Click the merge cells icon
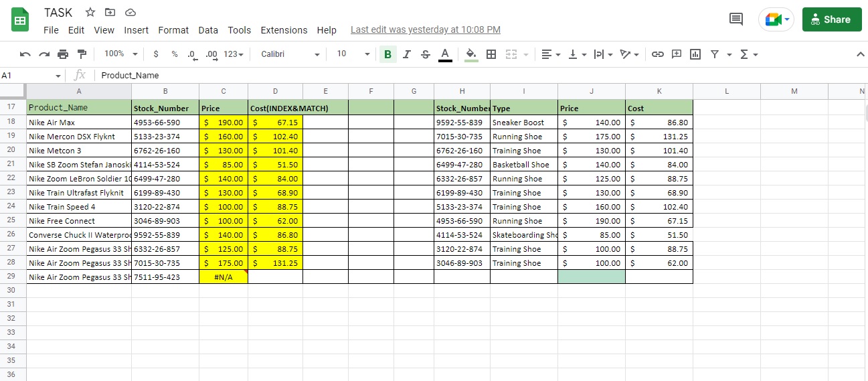 511,54
